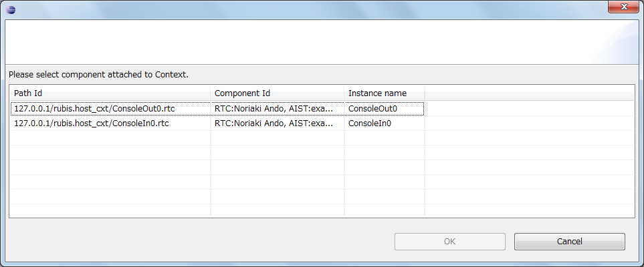Click the blank white banner area at top

click(x=322, y=42)
